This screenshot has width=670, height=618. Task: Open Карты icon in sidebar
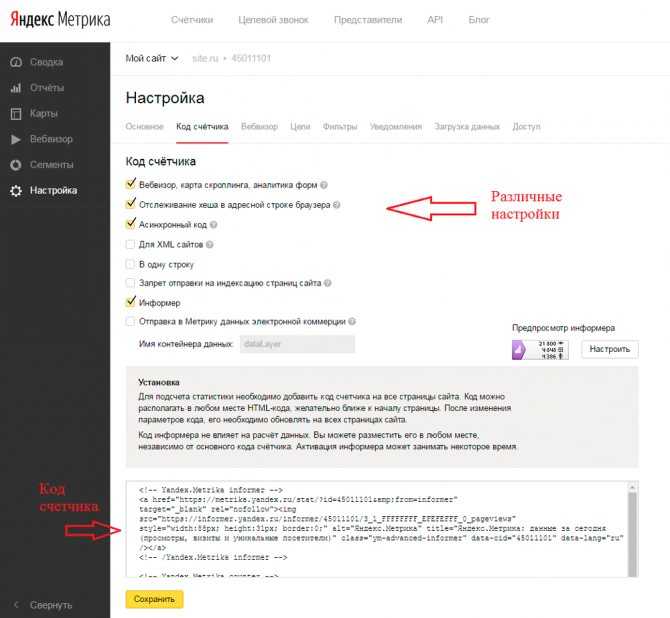click(16, 114)
